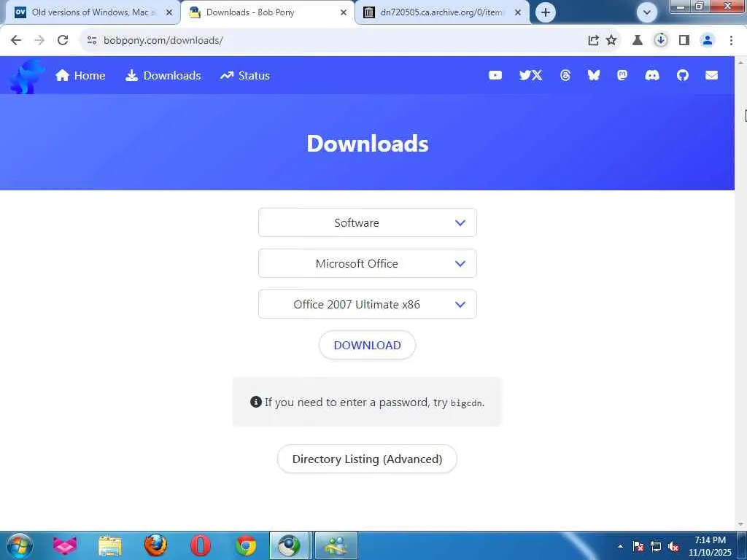Click the Action Center flag tray icon
This screenshot has height=560, width=747.
click(x=638, y=546)
